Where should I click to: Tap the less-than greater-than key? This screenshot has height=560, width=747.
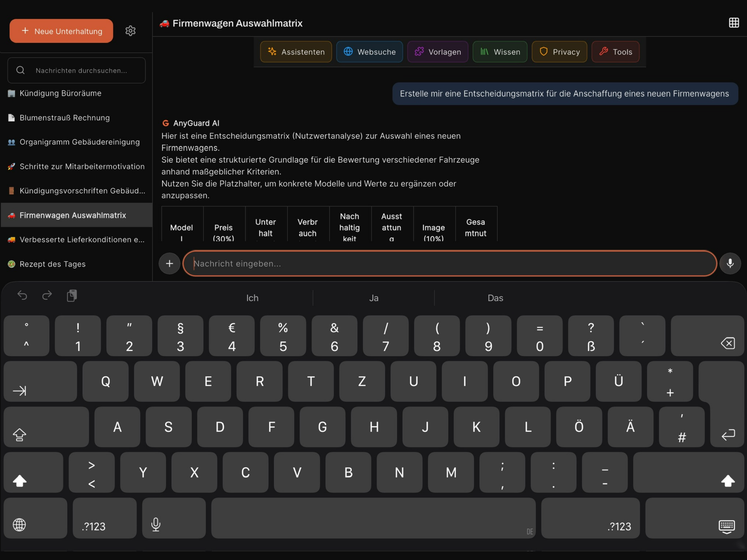click(91, 473)
